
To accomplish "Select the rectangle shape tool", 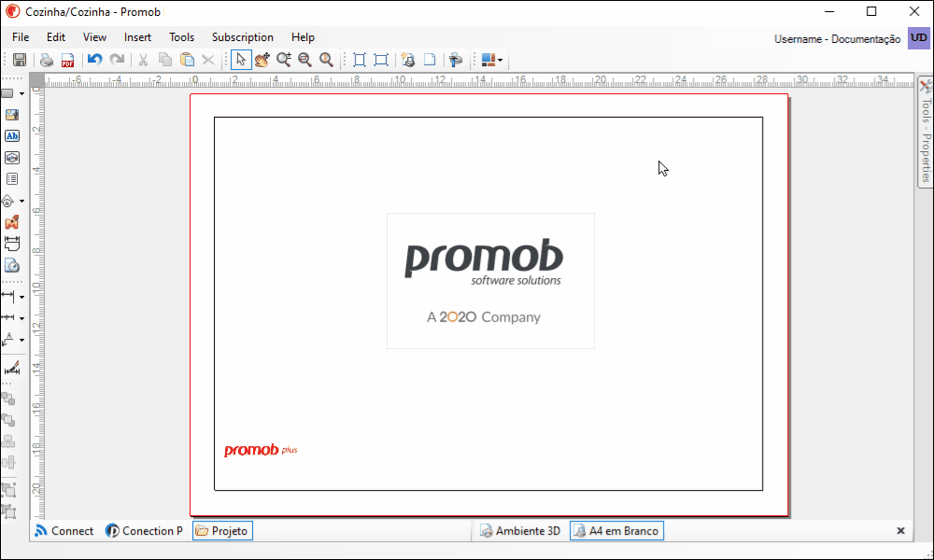I will [x=7, y=93].
